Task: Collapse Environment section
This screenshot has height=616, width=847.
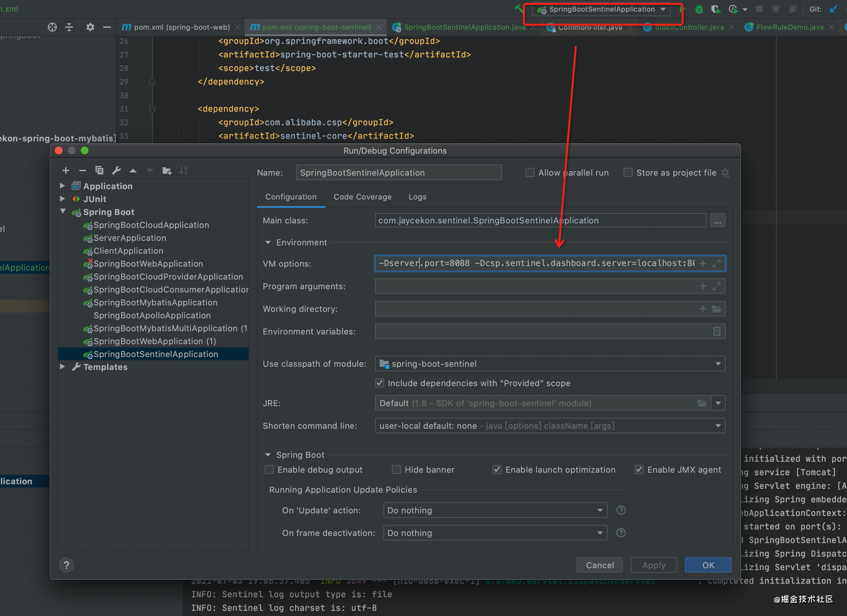Action: 268,242
